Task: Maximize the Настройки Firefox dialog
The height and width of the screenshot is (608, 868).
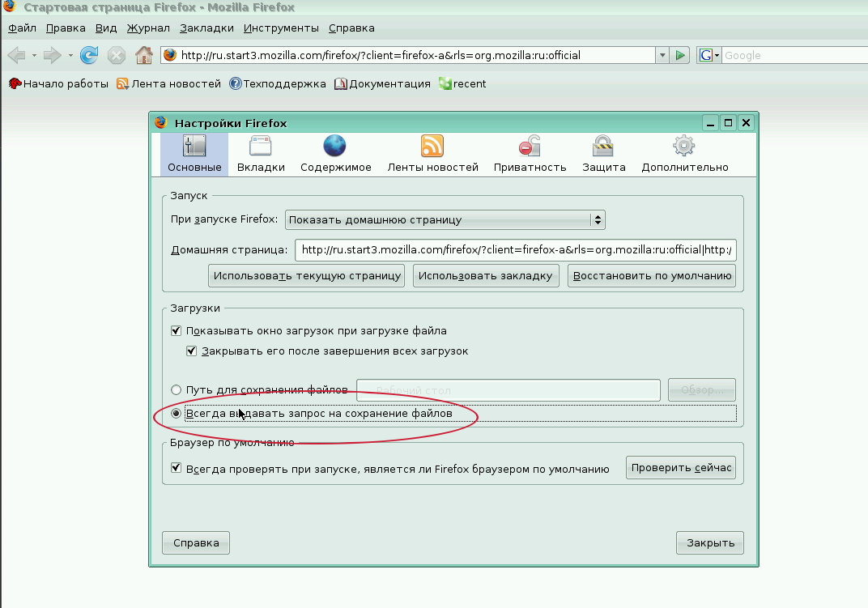Action: pos(729,122)
